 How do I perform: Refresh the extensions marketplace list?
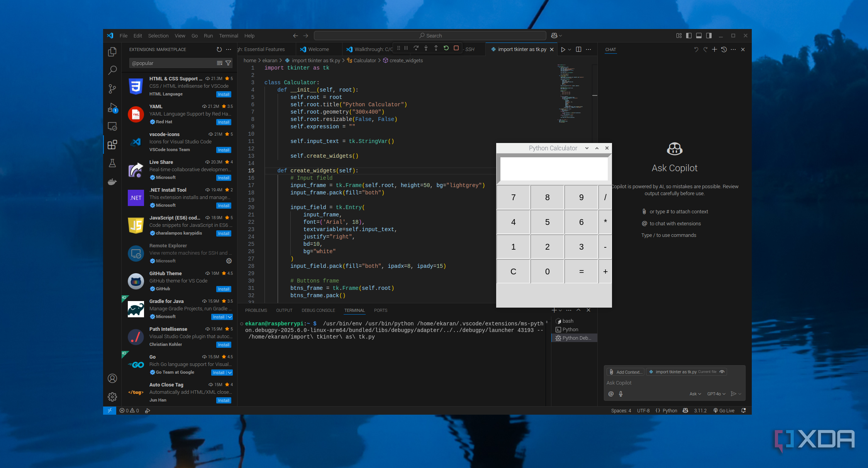219,49
